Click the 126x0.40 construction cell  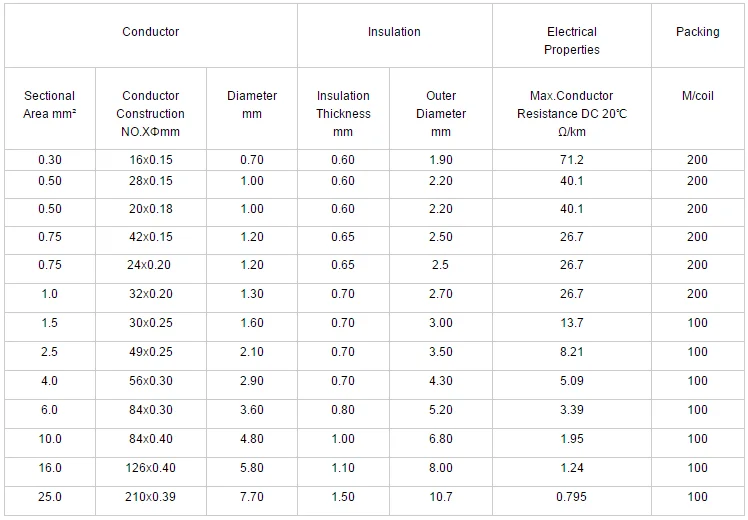151,468
